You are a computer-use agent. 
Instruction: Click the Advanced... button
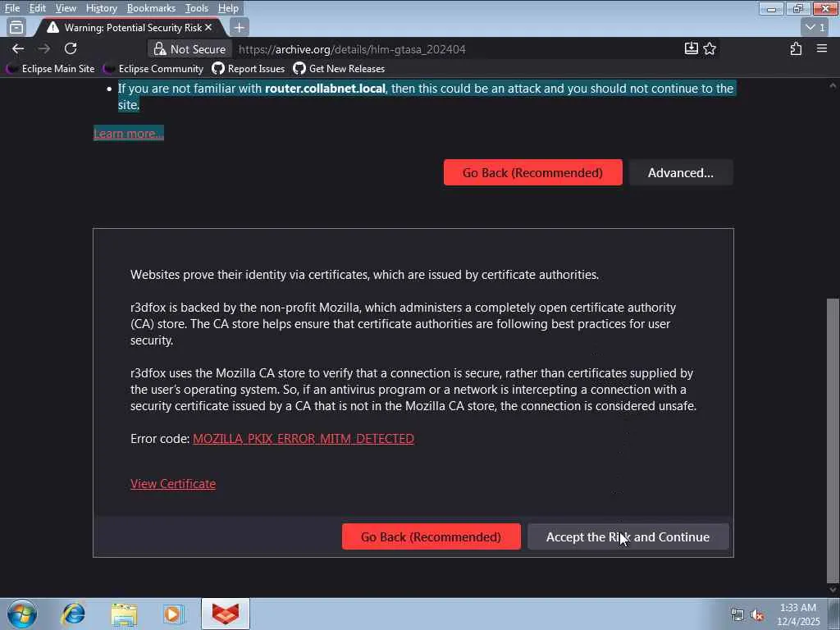tap(680, 172)
